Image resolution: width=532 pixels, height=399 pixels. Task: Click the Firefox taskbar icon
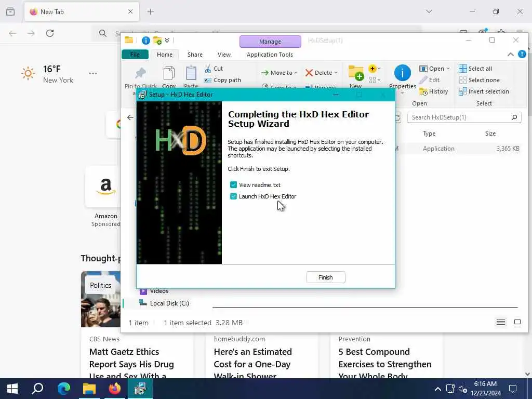coord(115,389)
